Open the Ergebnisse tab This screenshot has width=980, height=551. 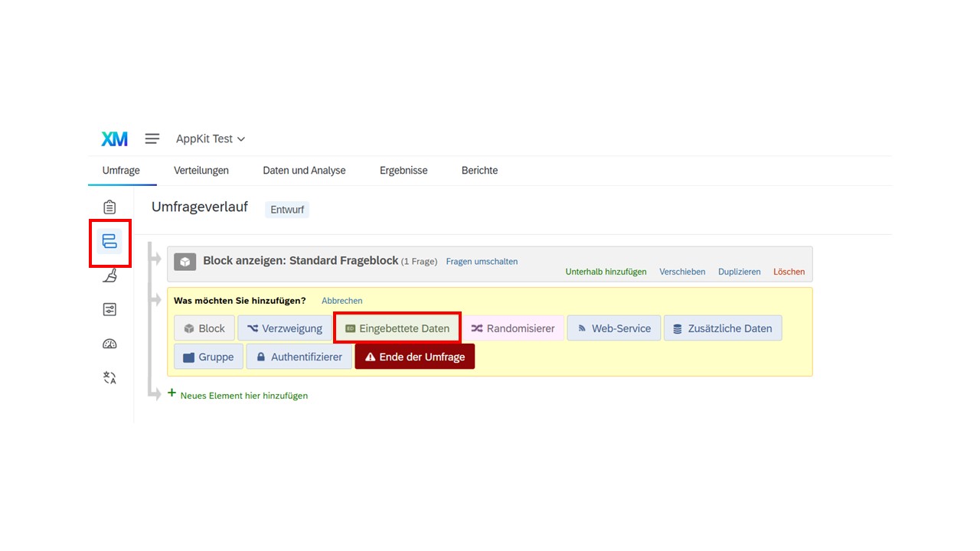click(403, 170)
